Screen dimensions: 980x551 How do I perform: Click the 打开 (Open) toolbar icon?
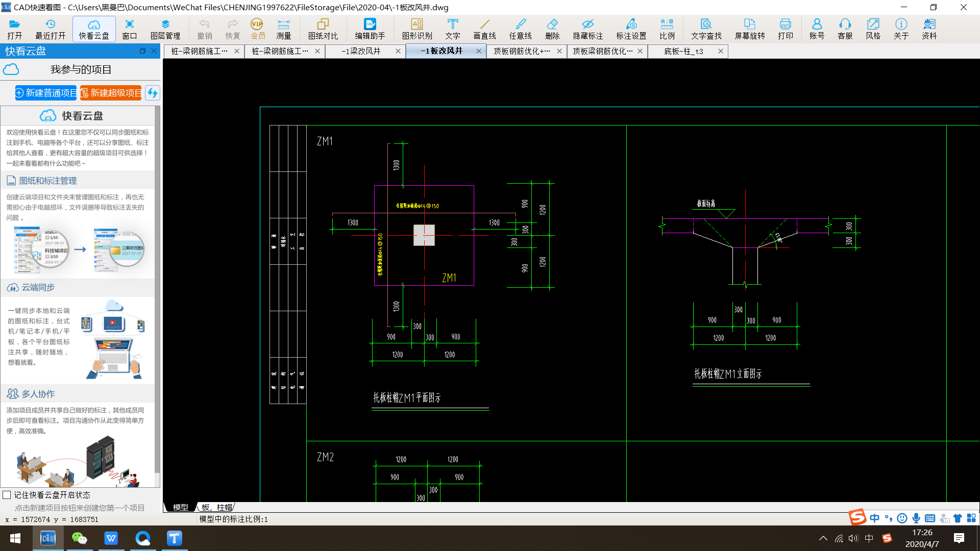coord(15,29)
